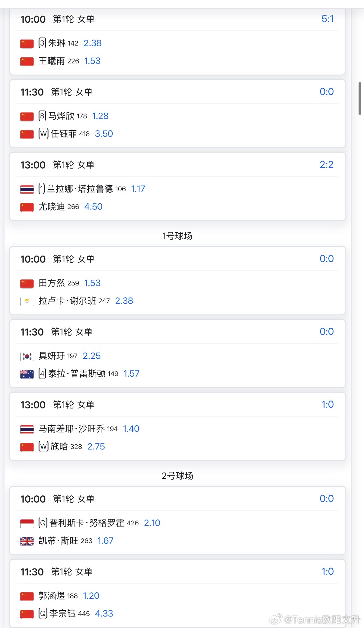364x628 pixels.
Task: Click UK flag beside 凯蒂·斯旺
Action: coord(27,541)
